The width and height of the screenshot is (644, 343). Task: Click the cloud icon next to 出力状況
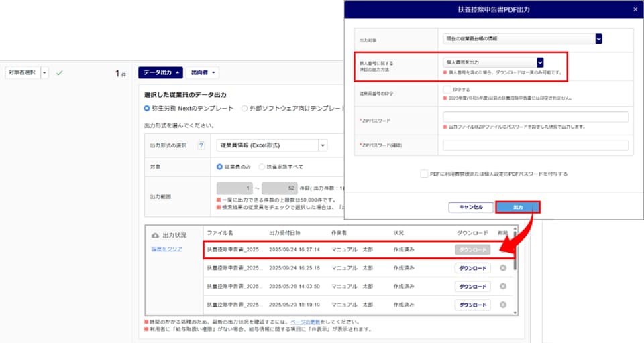tap(156, 236)
